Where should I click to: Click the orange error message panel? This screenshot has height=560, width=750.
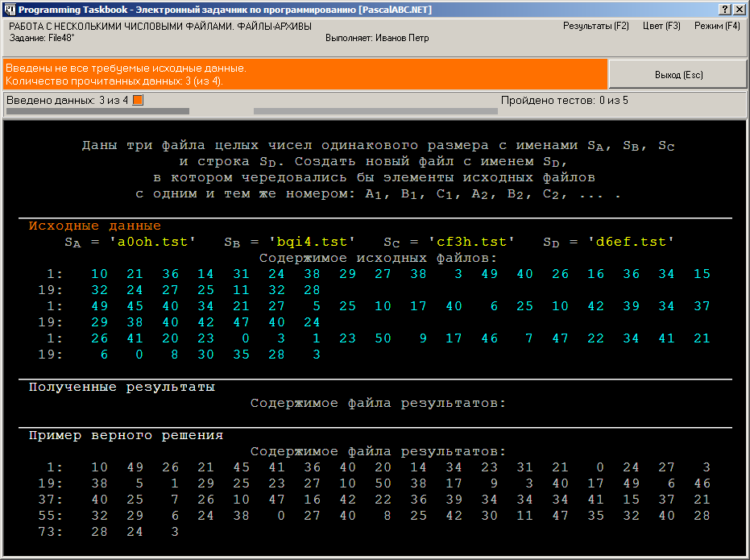coord(305,74)
